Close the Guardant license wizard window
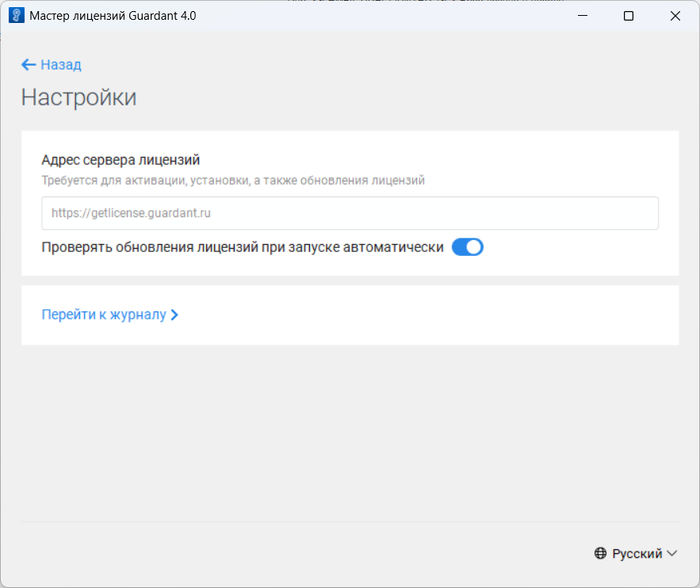This screenshot has width=700, height=588. point(675,16)
